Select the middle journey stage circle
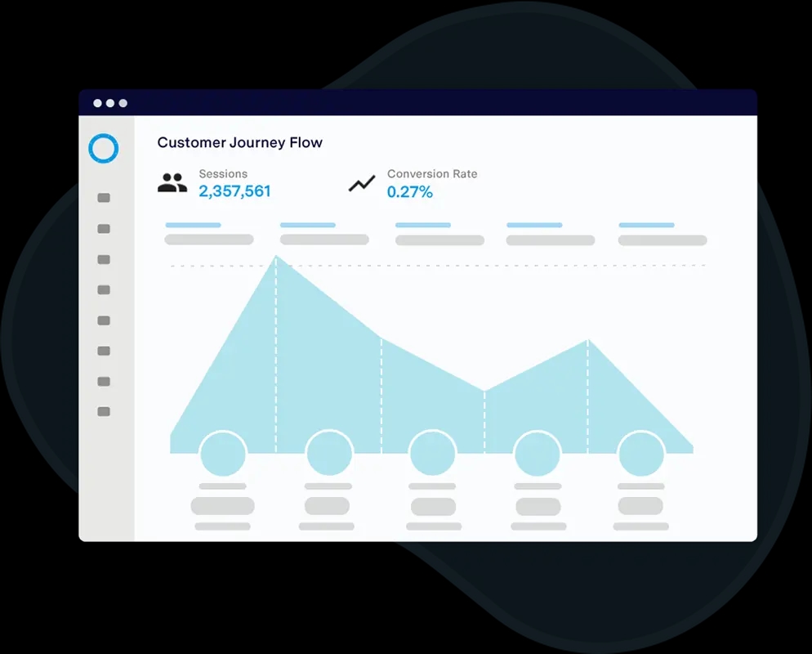 433,454
